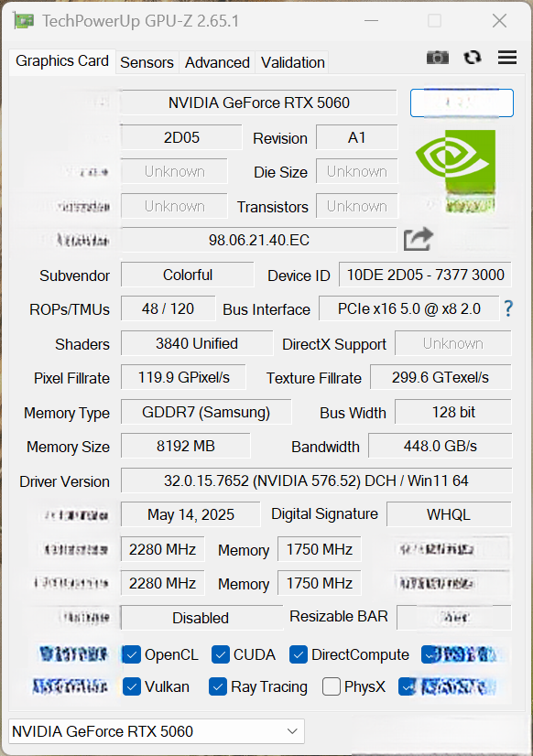Toggle the DirectCompute checkbox
533x756 pixels.
click(x=298, y=654)
